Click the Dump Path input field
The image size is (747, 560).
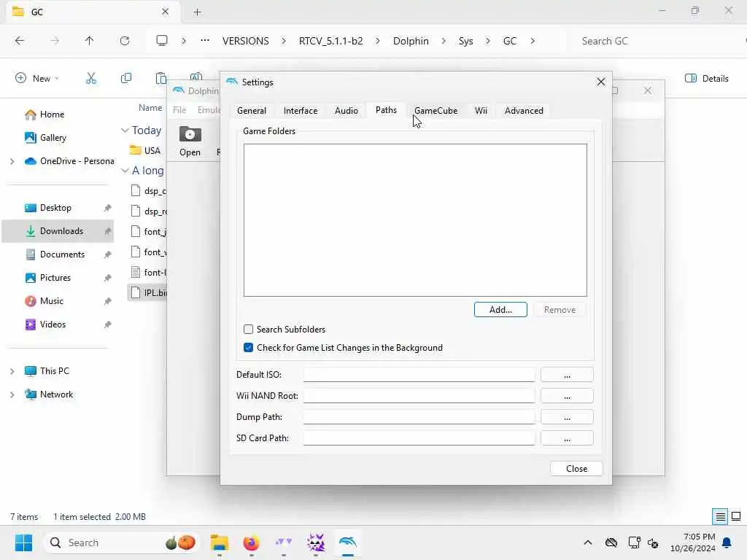click(419, 416)
